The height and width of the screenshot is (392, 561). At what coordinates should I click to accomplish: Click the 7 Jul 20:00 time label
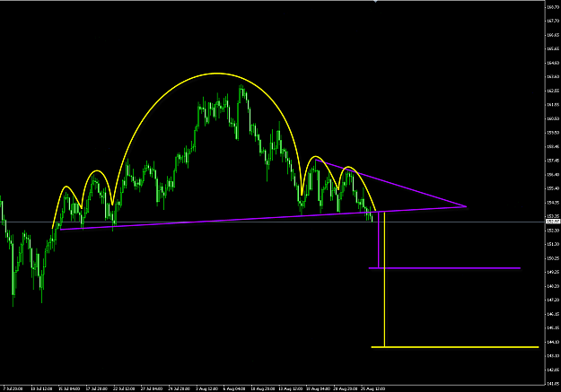click(13, 388)
